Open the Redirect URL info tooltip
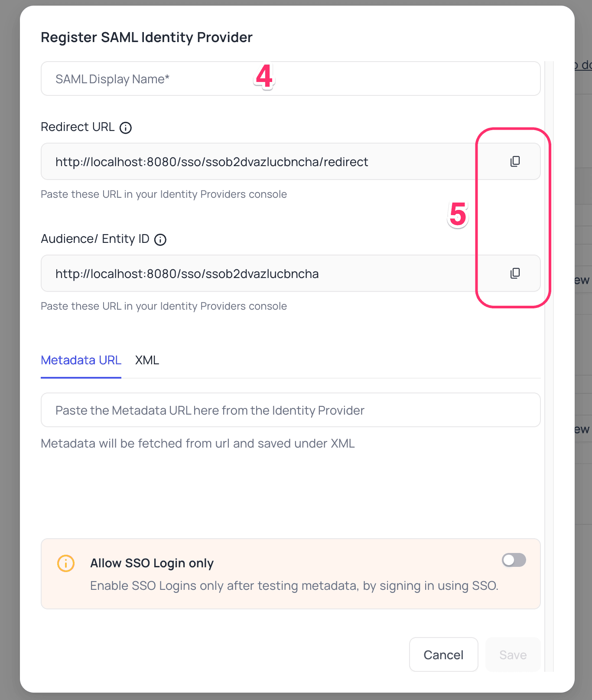Image resolution: width=592 pixels, height=700 pixels. 125,128
